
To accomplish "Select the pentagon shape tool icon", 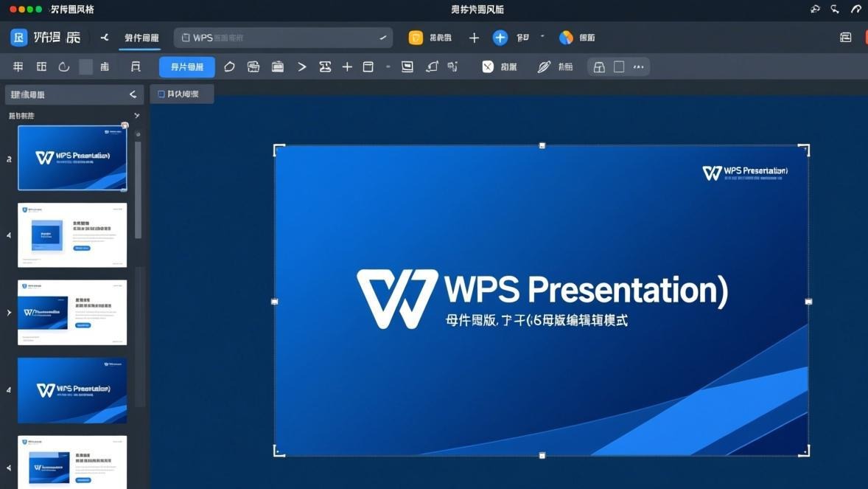I will [x=229, y=66].
